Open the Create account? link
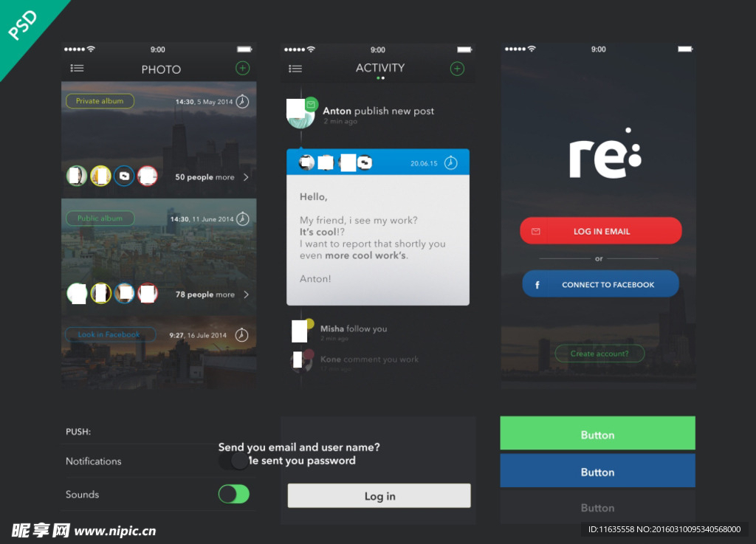This screenshot has height=544, width=756. click(599, 354)
